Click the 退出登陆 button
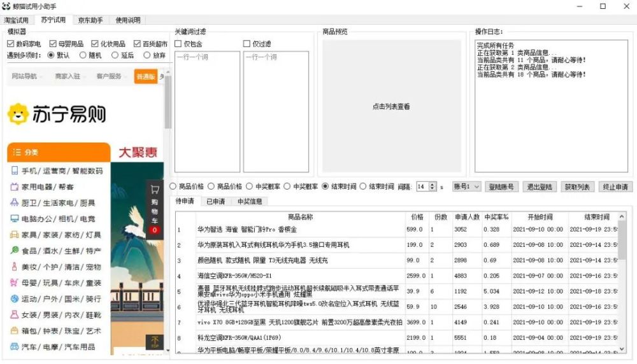 pyautogui.click(x=540, y=186)
